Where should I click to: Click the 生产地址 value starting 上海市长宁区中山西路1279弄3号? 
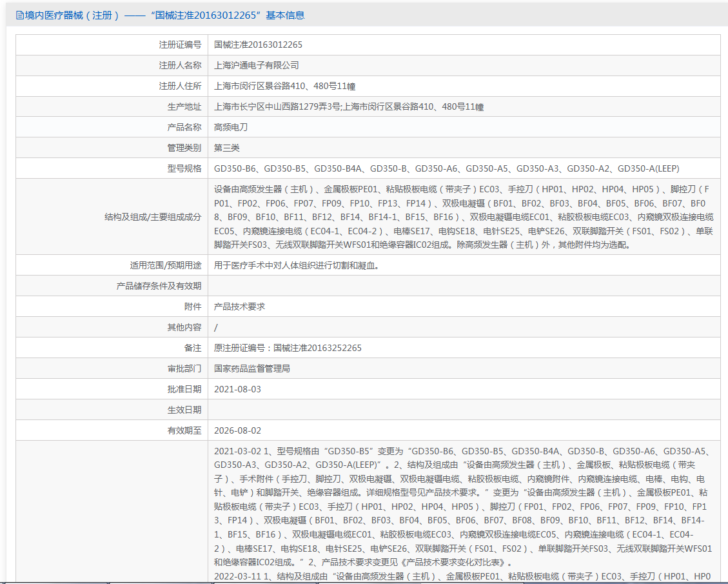click(x=349, y=107)
